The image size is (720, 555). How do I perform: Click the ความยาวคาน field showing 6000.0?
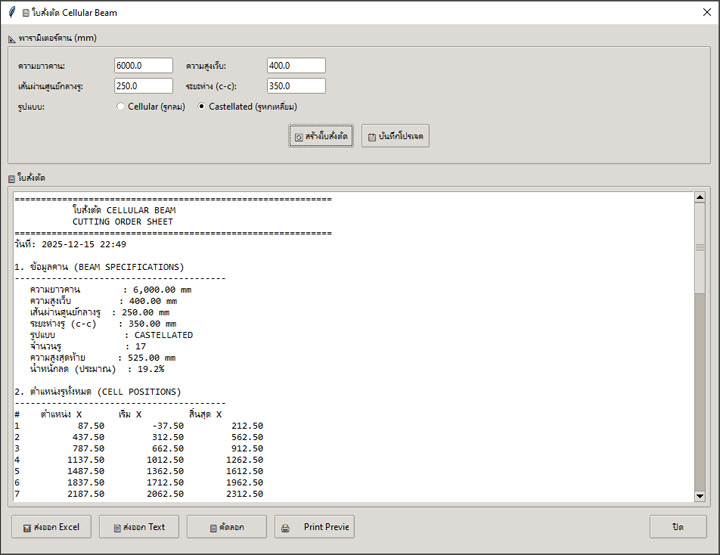point(143,66)
